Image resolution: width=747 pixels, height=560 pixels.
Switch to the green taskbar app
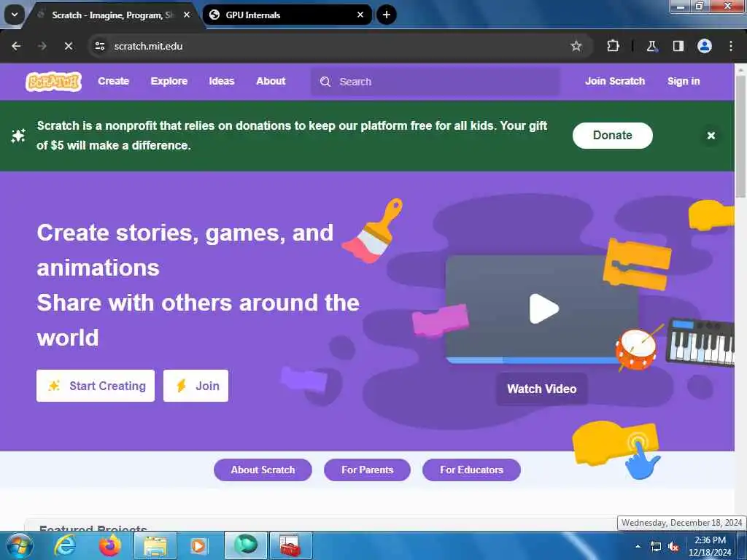pos(246,545)
